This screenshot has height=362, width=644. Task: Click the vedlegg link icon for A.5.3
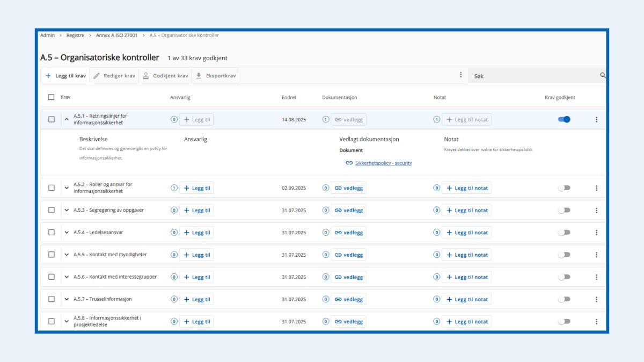coord(338,211)
